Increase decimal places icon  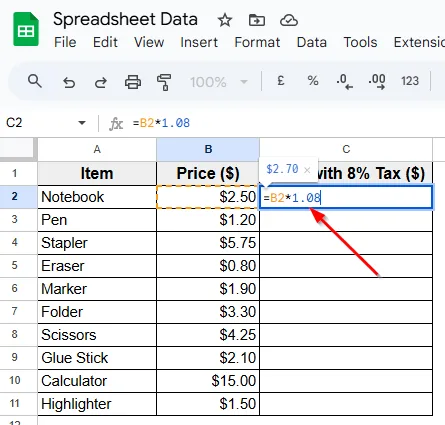377,82
